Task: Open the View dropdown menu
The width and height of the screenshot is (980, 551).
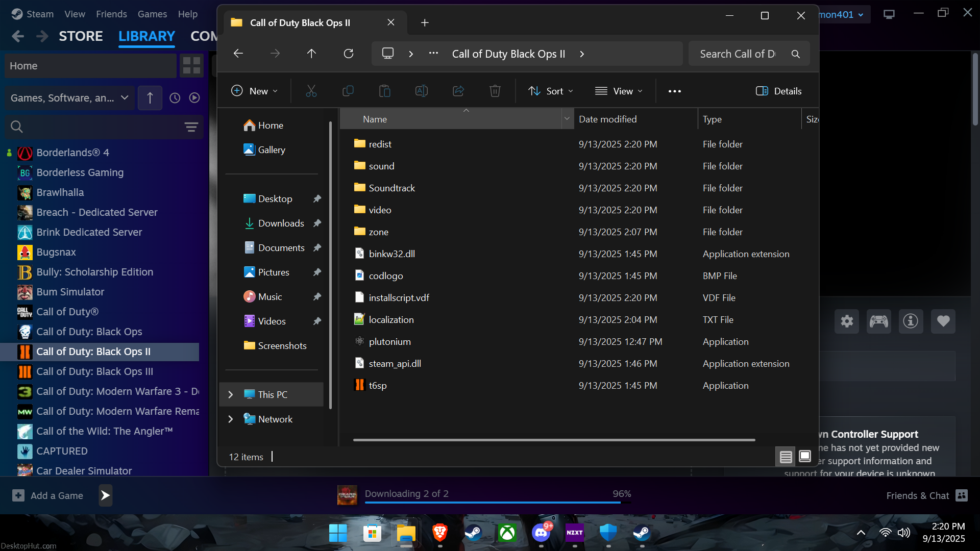Action: [619, 91]
